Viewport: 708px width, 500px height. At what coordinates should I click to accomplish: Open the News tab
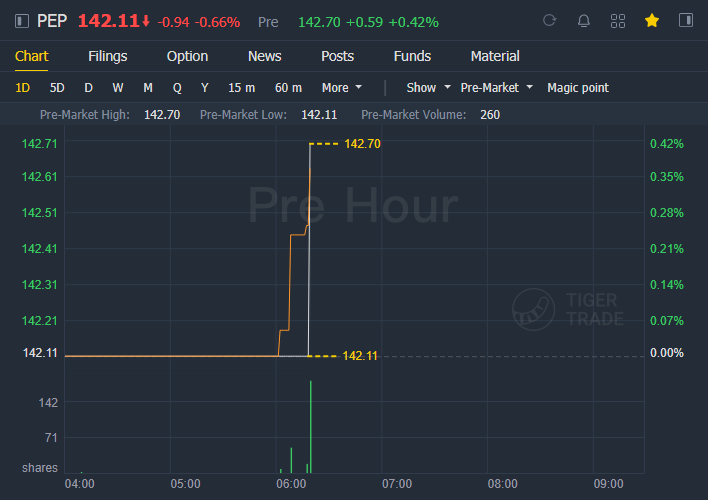(x=265, y=56)
